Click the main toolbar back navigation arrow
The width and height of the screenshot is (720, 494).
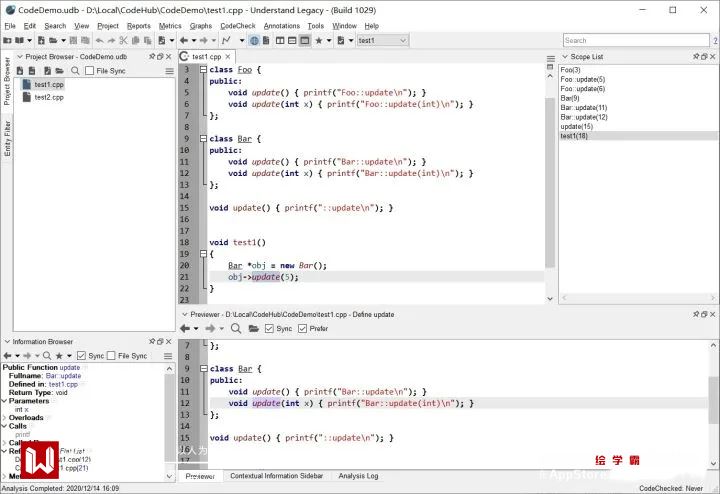click(x=184, y=40)
